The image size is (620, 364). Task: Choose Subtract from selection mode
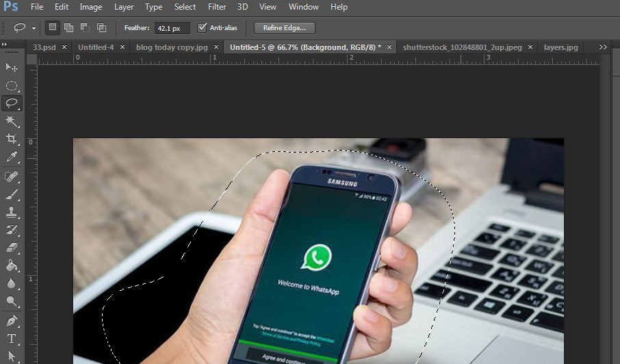tap(85, 27)
